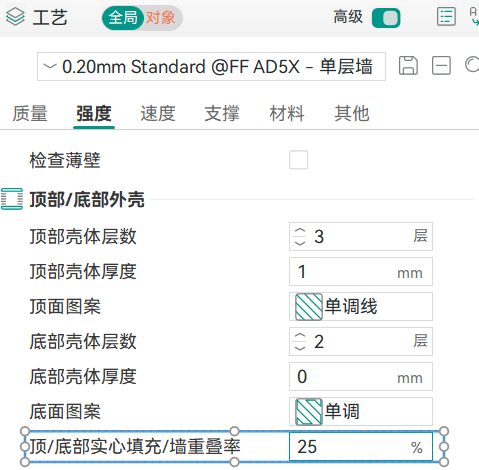
Task: Switch to the 质量 tab
Action: (x=30, y=114)
